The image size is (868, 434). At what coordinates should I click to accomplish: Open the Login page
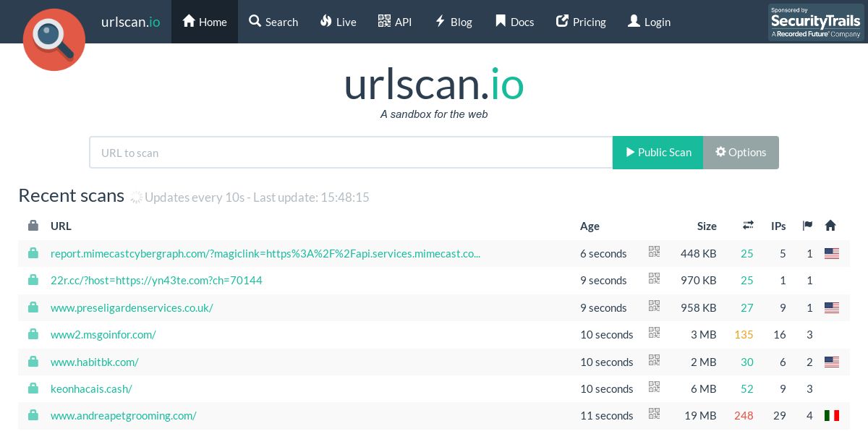(x=649, y=22)
